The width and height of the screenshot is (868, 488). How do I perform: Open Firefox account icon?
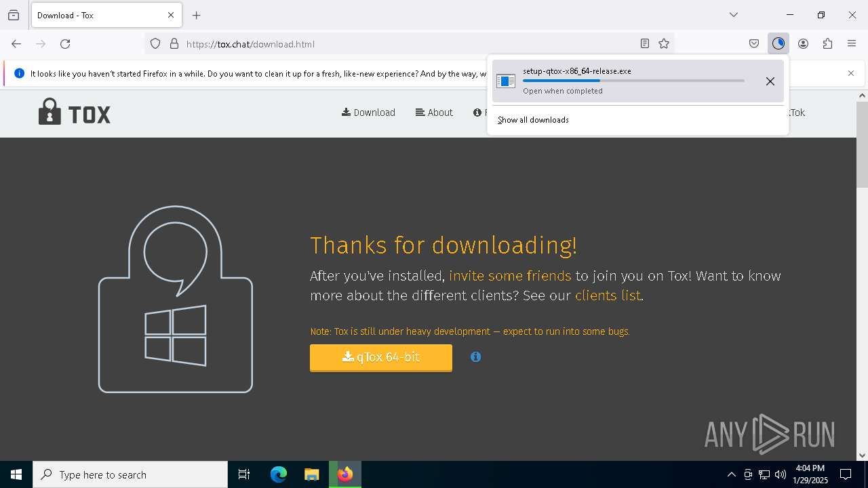(x=803, y=44)
